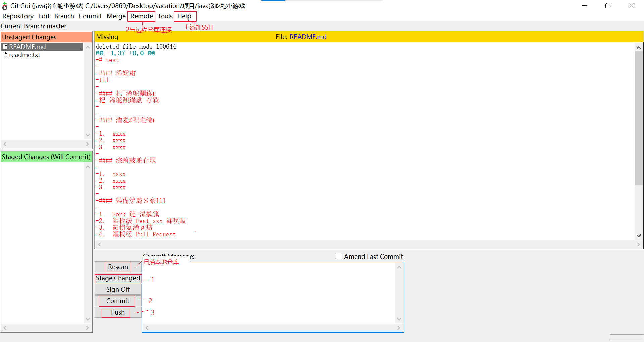Click commit message scroll down arrow
Image resolution: width=644 pixels, height=342 pixels.
pyautogui.click(x=399, y=319)
